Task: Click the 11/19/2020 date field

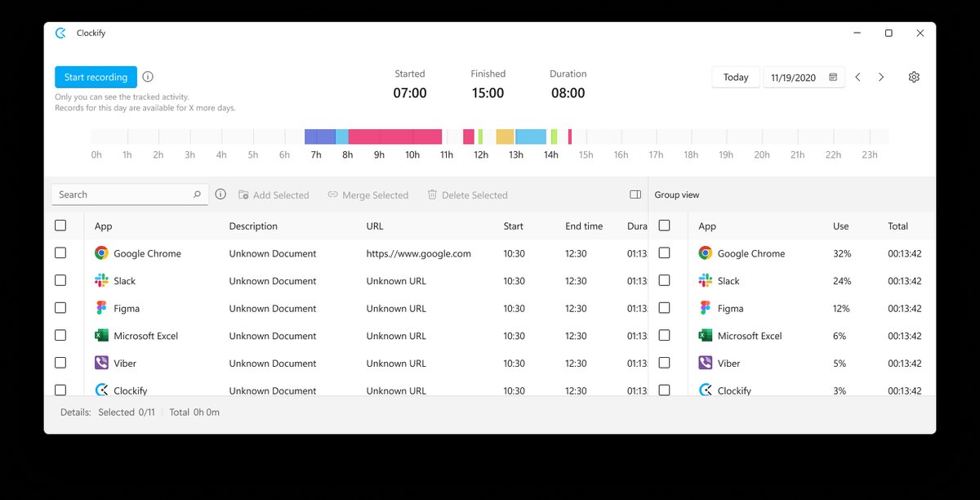Action: pos(804,77)
